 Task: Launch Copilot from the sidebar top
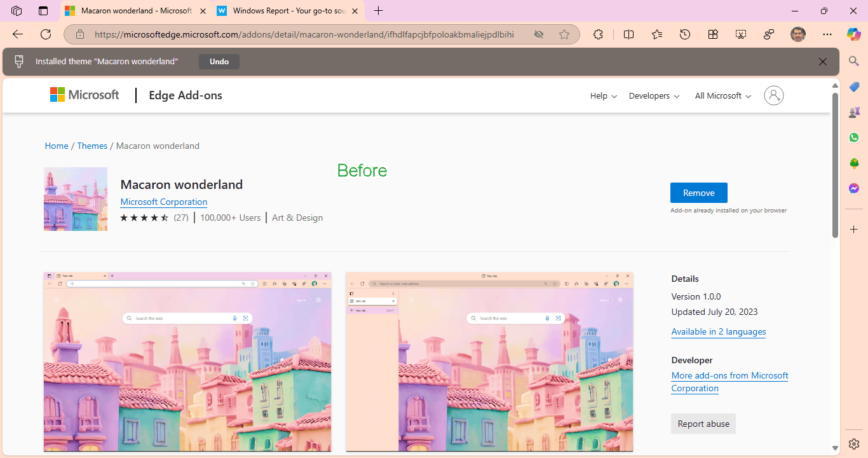[x=854, y=34]
